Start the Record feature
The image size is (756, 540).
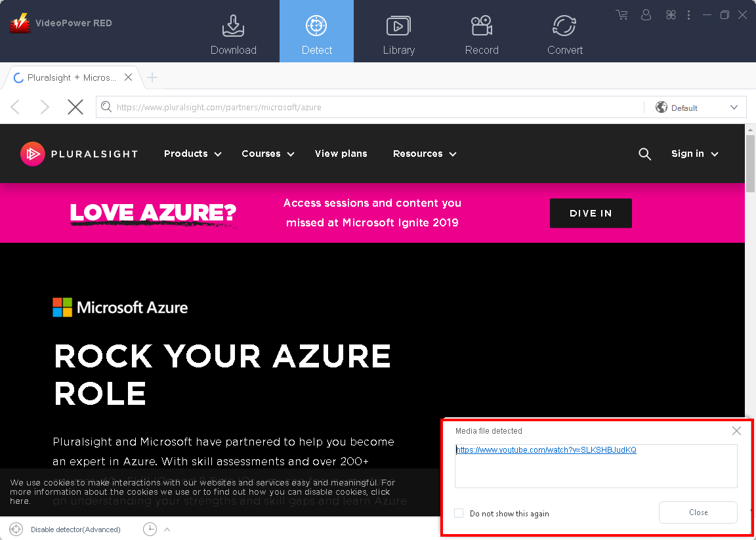482,31
